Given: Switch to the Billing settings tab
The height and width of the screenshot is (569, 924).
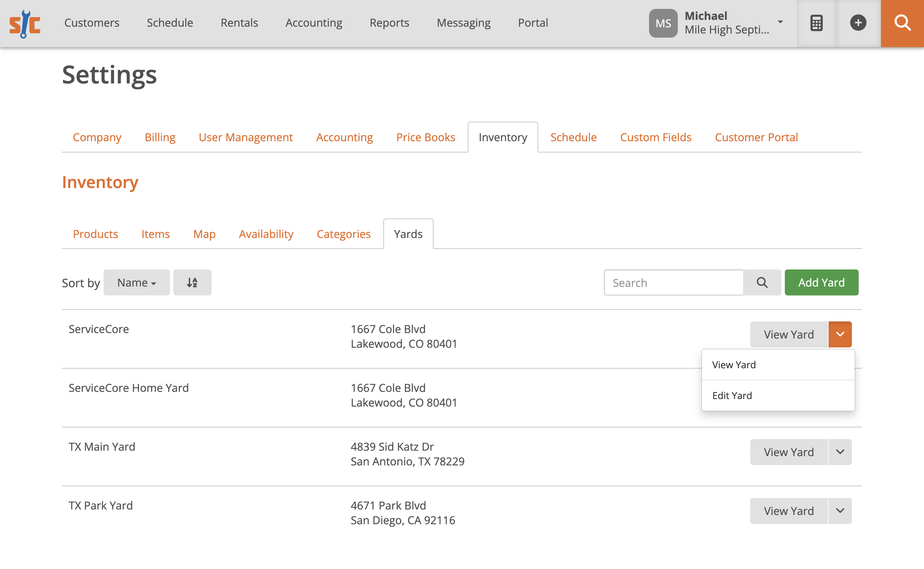Looking at the screenshot, I should [160, 137].
